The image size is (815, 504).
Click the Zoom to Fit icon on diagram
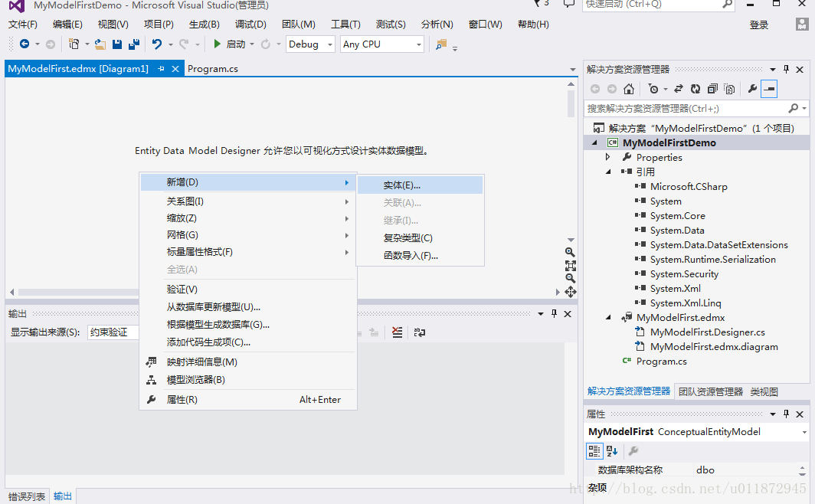point(570,266)
